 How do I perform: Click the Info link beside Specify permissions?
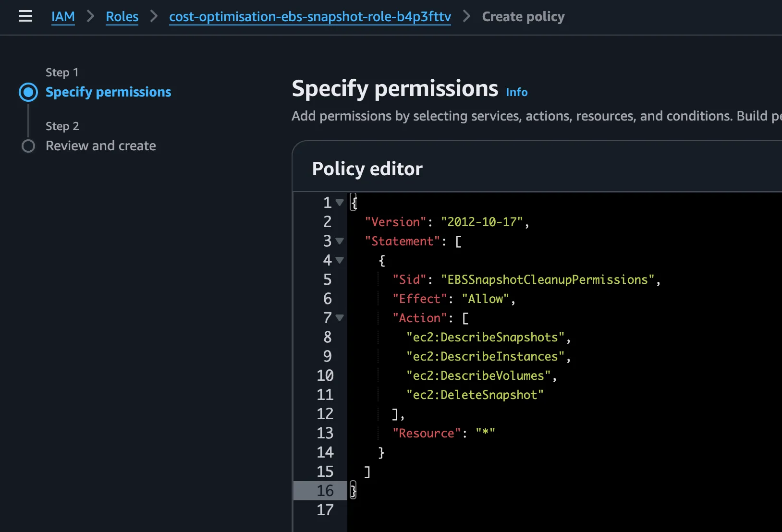point(516,92)
